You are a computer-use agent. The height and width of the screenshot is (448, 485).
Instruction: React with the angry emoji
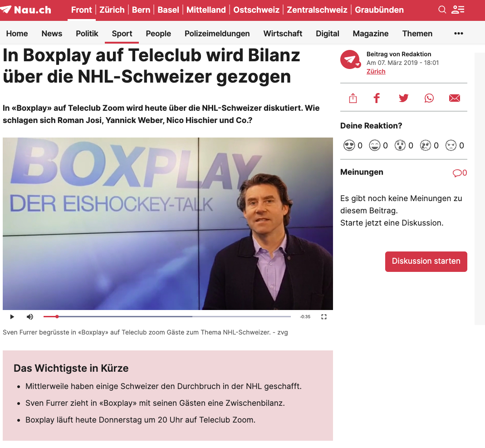tap(451, 145)
